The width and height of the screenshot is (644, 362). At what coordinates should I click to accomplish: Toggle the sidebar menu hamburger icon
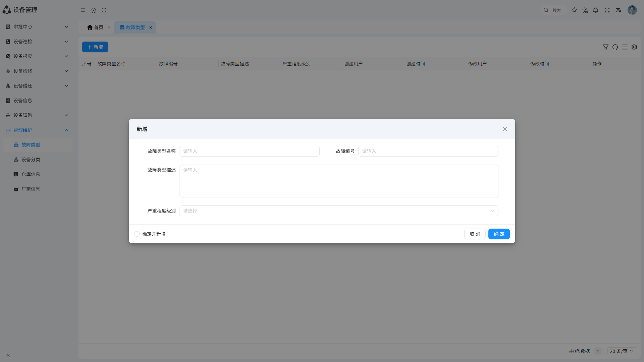83,10
